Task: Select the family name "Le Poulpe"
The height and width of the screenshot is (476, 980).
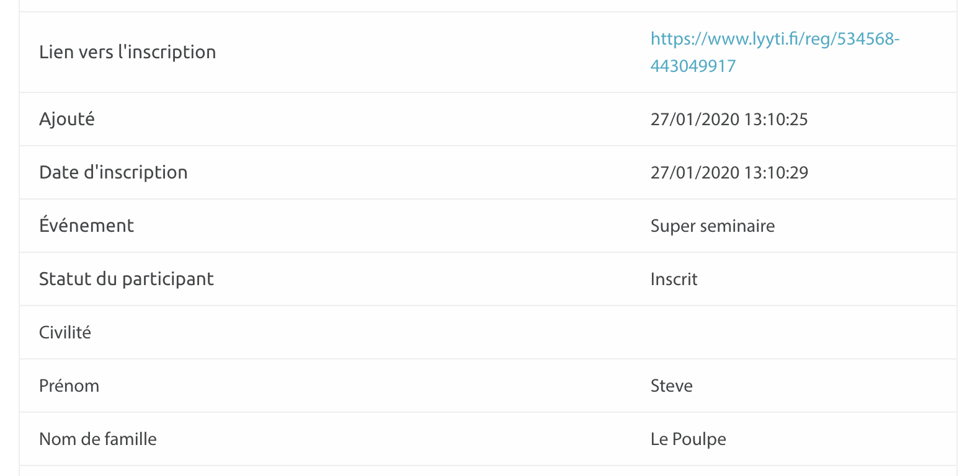Action: (x=688, y=439)
